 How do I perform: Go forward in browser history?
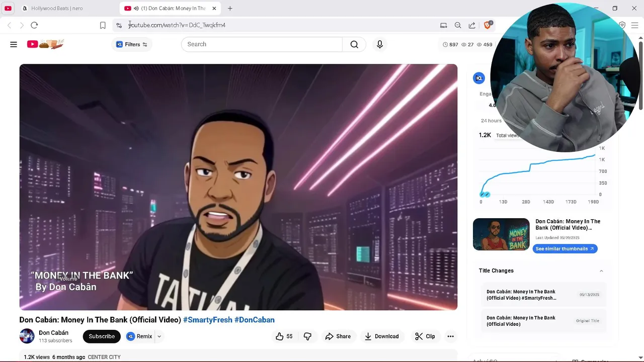[x=22, y=25]
